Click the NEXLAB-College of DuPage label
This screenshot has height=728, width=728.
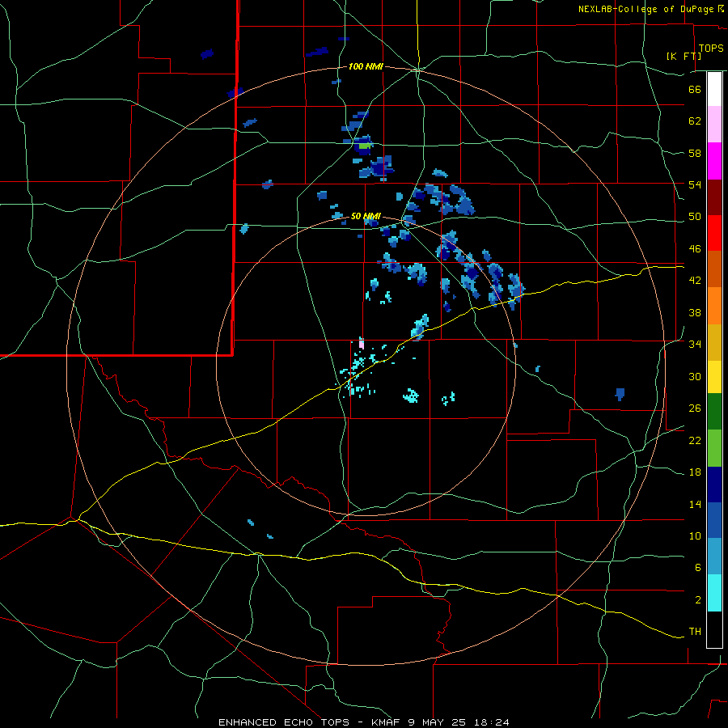tap(645, 9)
